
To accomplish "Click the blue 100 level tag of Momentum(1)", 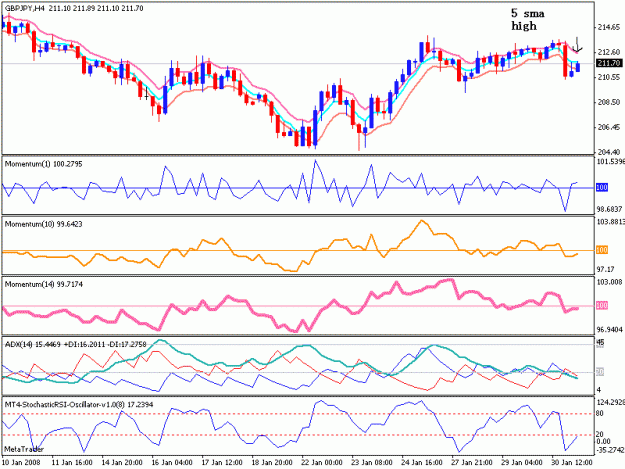I will pyautogui.click(x=602, y=187).
